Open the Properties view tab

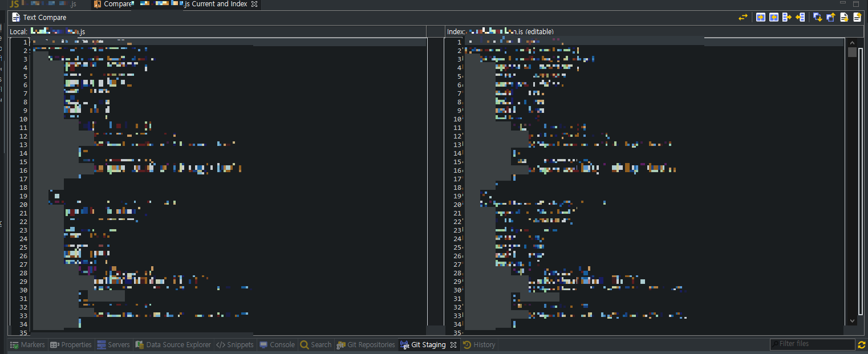[71, 344]
